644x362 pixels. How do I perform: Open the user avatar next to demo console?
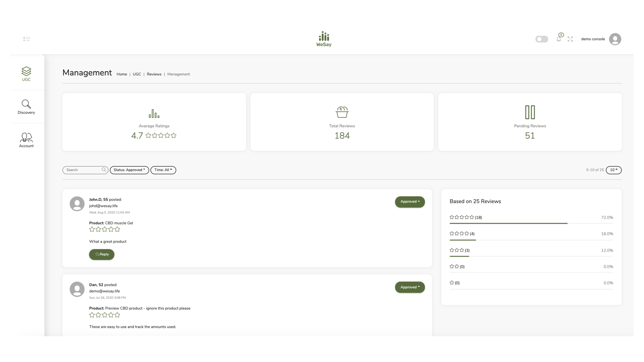(x=614, y=39)
